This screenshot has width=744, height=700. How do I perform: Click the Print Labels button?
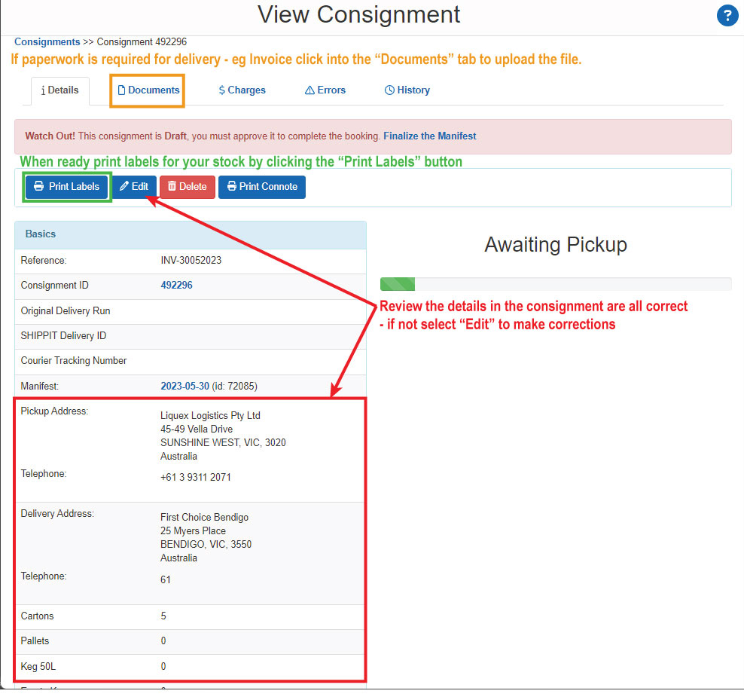tap(67, 187)
